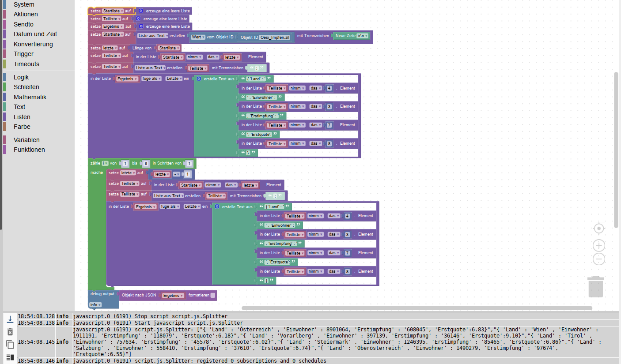Screen dimensions: 621x364
Task: Toggle the 'formatieren' checkbox
Action: [x=213, y=295]
